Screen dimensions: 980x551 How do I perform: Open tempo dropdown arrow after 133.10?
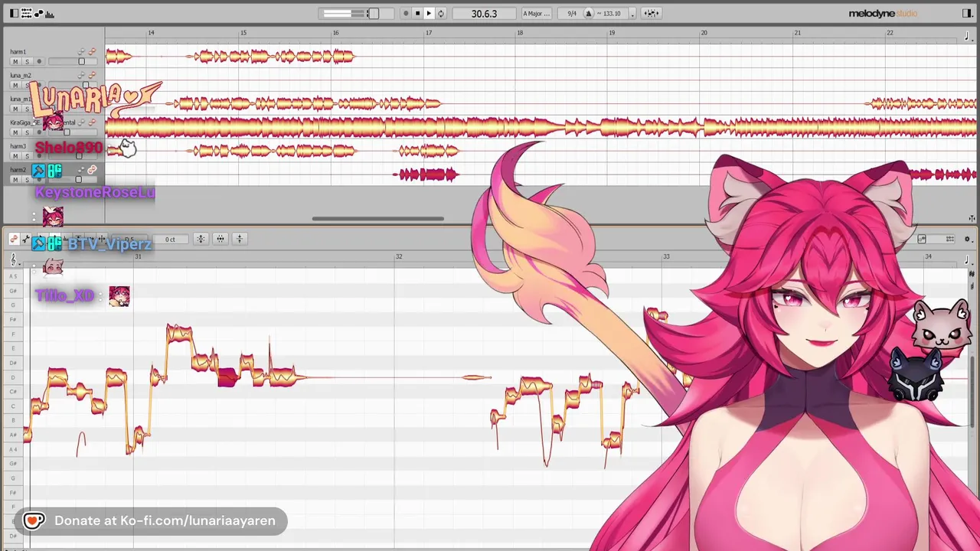(x=632, y=13)
